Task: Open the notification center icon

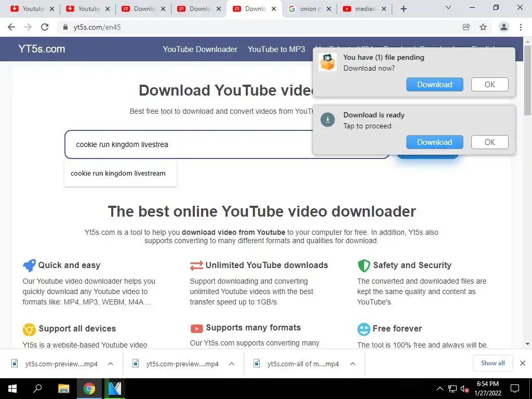Action: pyautogui.click(x=515, y=389)
